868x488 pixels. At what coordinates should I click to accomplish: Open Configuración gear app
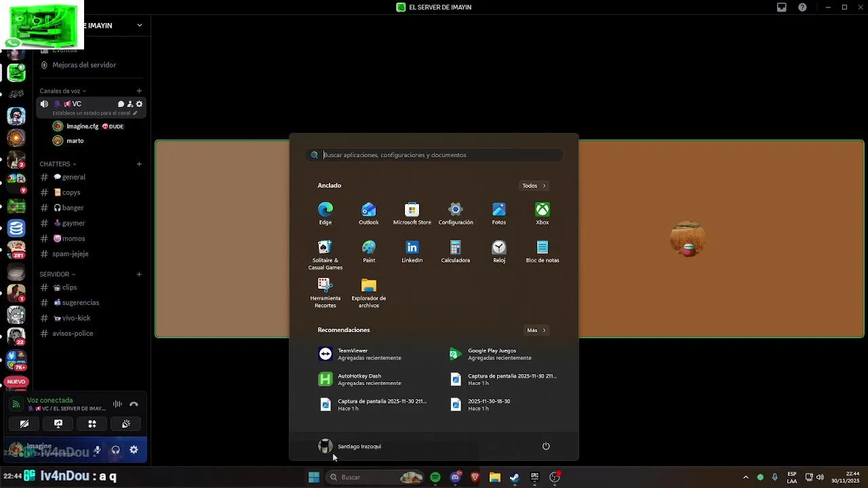click(x=456, y=213)
